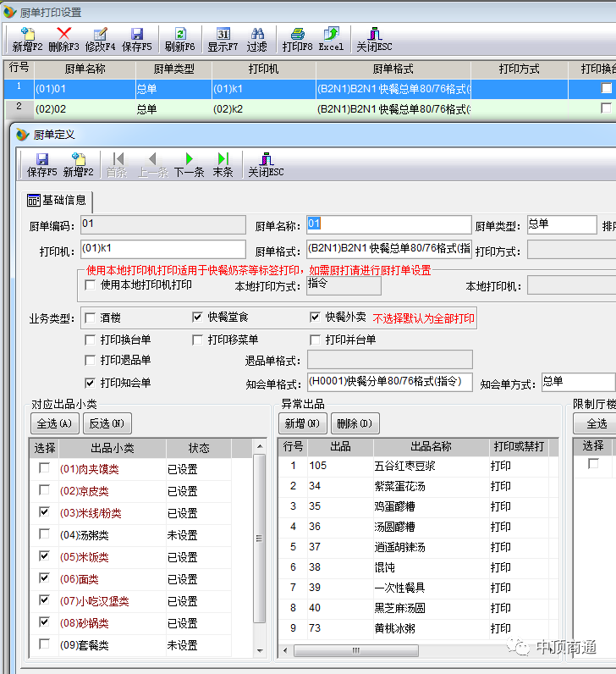Check the (04)汤粥类 category checkbox

coord(44,534)
